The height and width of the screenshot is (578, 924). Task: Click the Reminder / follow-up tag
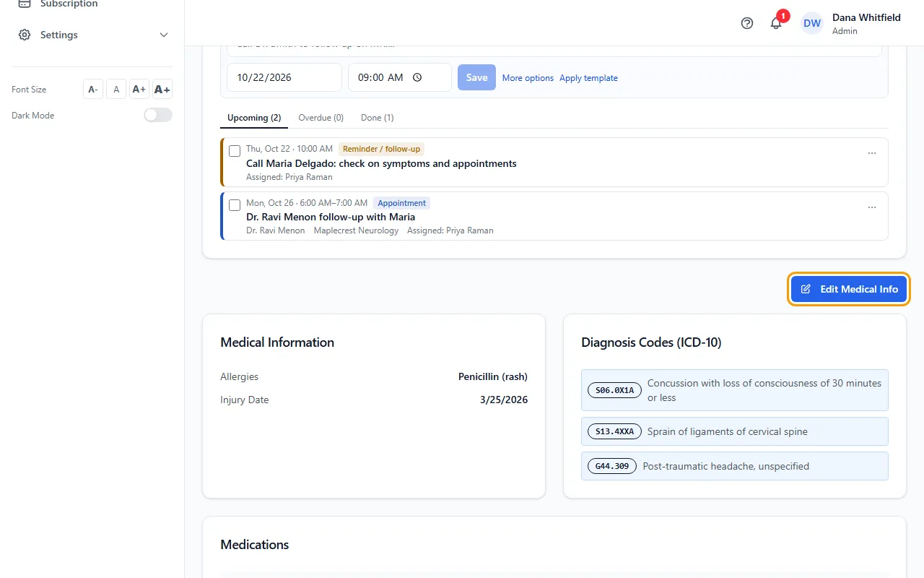(x=381, y=149)
